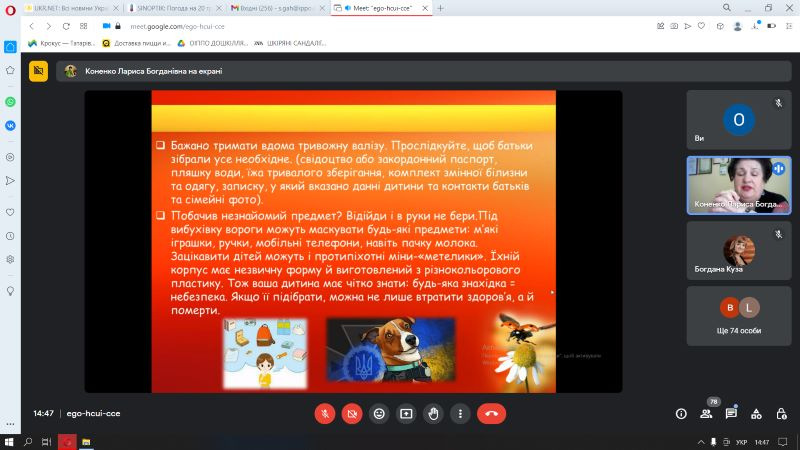
Task: Turn on the camera in Meet
Action: point(352,414)
